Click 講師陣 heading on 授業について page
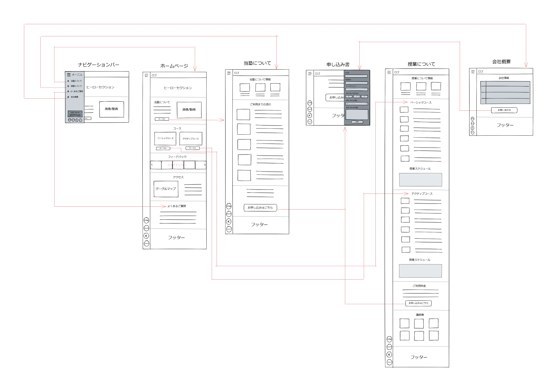This screenshot has width=557, height=392. 420,315
